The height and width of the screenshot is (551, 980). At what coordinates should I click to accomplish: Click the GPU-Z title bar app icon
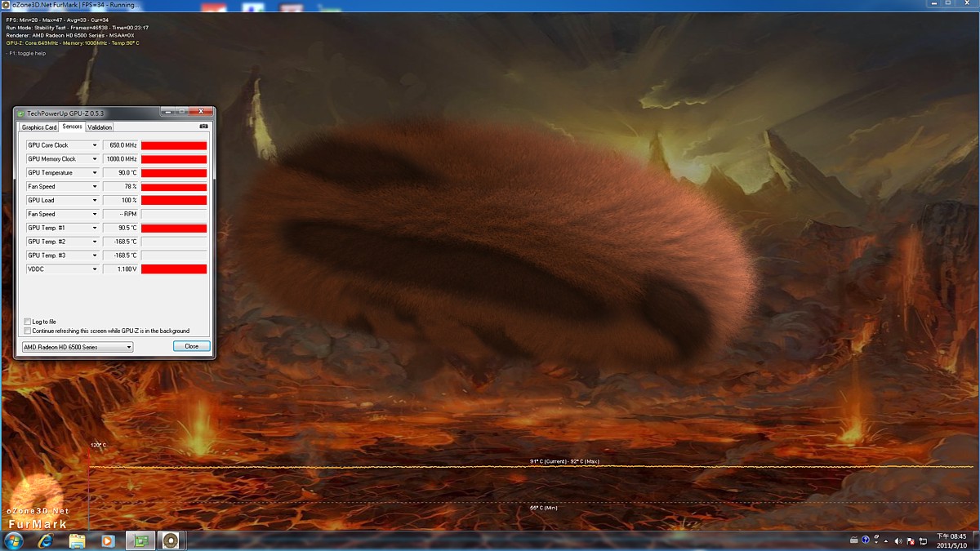click(20, 112)
